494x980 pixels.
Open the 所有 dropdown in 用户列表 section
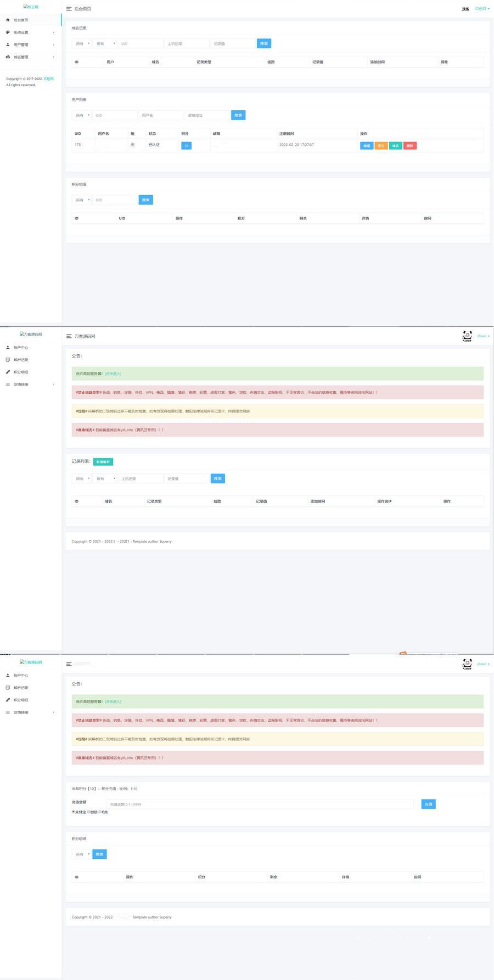[82, 115]
